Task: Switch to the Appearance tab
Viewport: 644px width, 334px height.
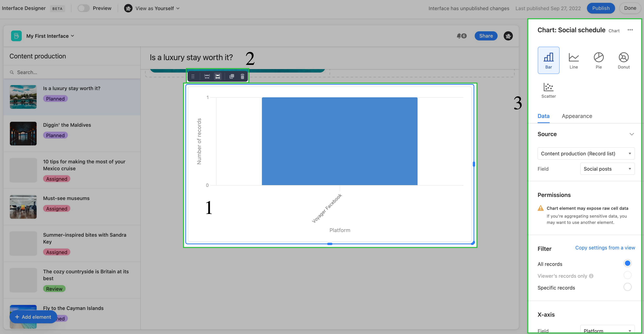Action: (x=577, y=116)
